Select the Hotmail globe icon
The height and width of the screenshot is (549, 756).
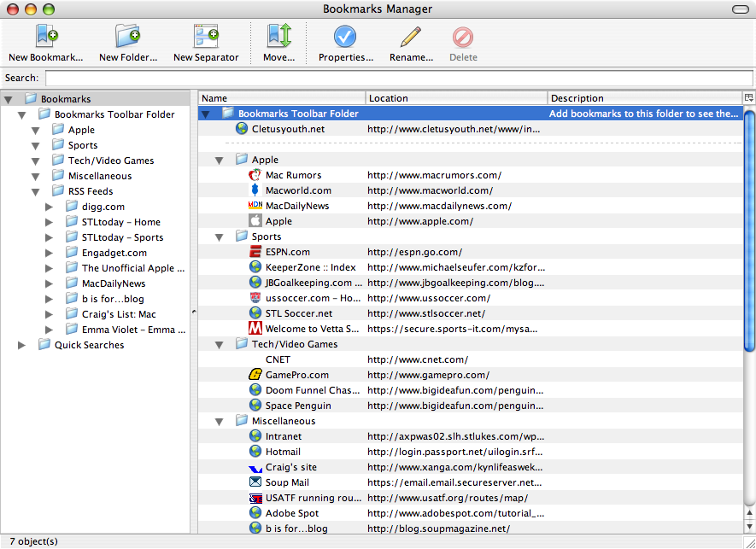(x=255, y=452)
